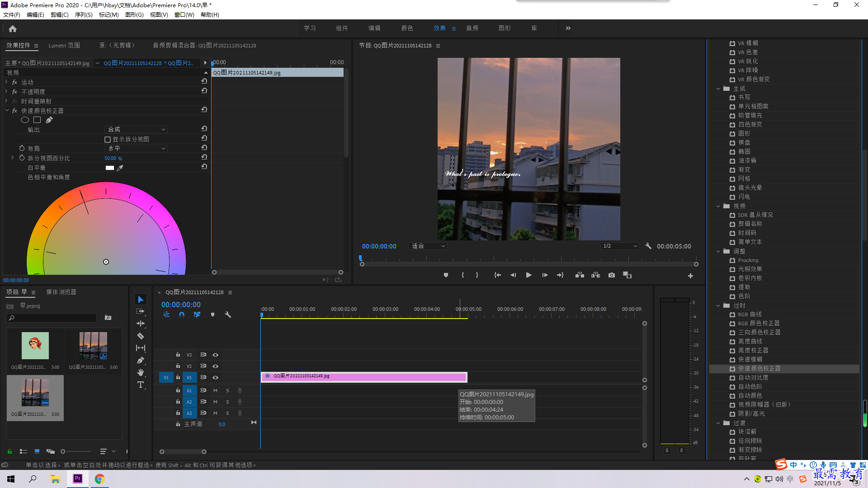Open the layout dropdown set to 水平
Screen dimensions: 868x488
(x=136, y=149)
